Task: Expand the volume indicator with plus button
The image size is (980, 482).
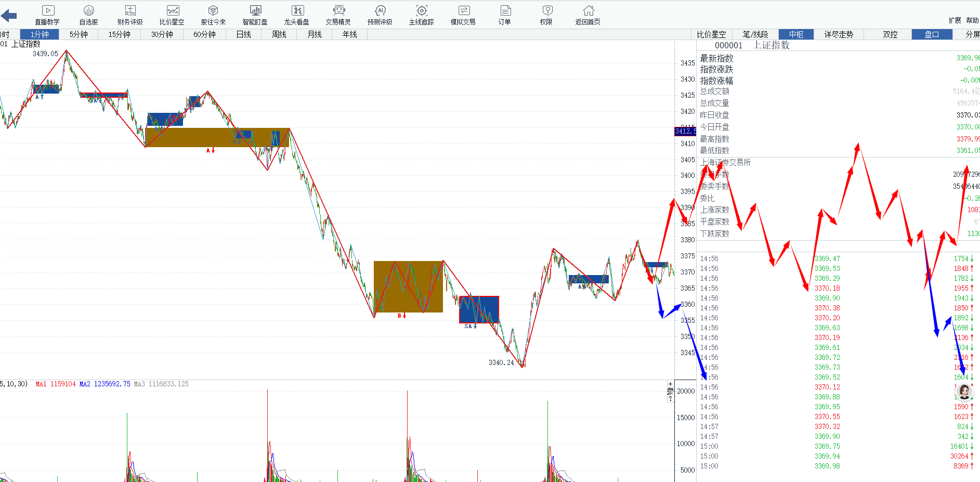Action: tap(670, 384)
